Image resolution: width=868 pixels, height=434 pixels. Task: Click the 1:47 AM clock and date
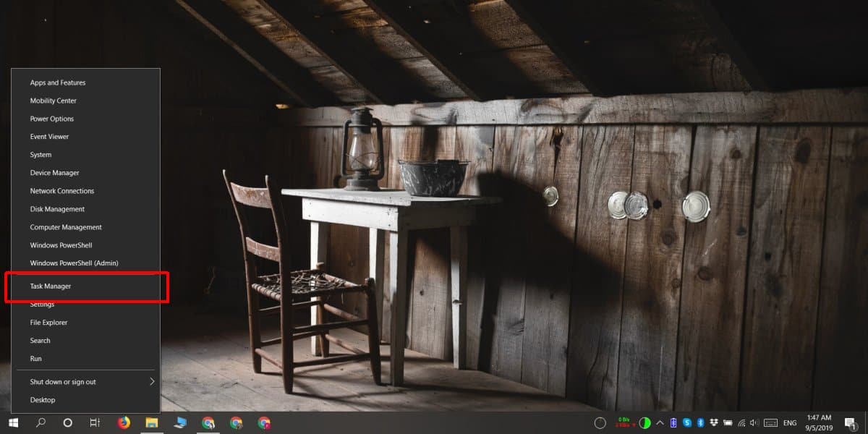click(819, 422)
